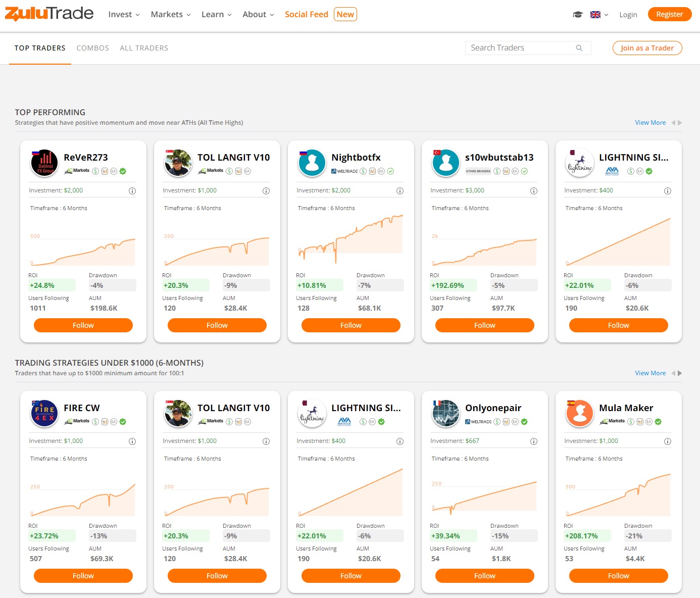The height and width of the screenshot is (598, 700).
Task: Follow the s10wbutstab13 trader
Action: pos(485,325)
